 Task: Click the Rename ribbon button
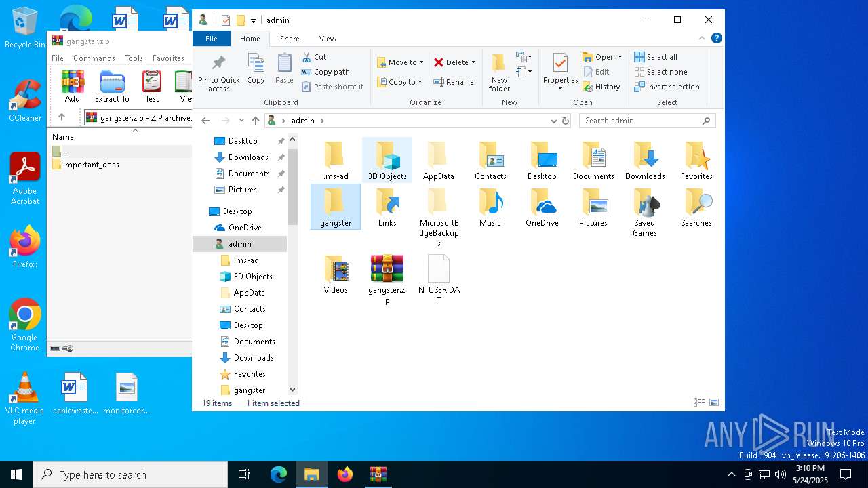pos(454,82)
